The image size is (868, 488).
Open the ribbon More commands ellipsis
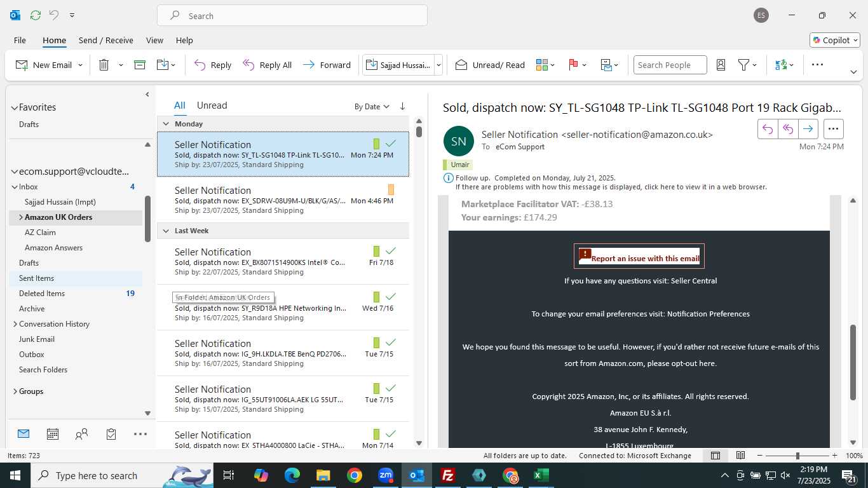pyautogui.click(x=817, y=65)
